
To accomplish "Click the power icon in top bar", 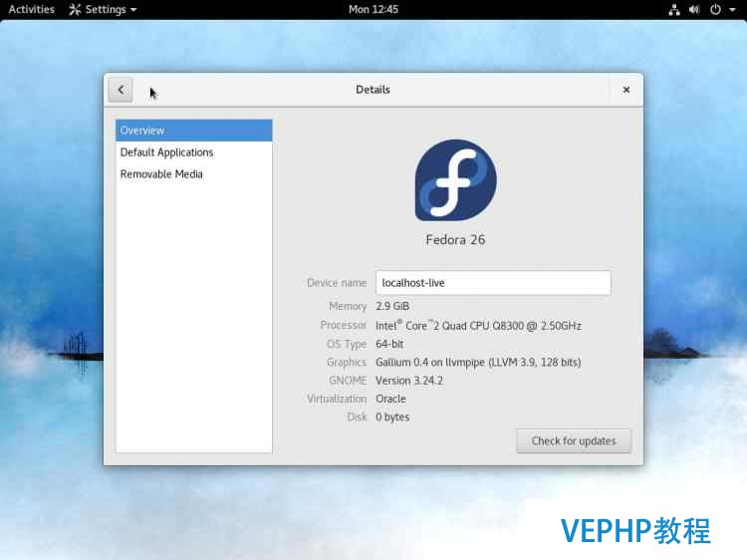I will point(715,10).
